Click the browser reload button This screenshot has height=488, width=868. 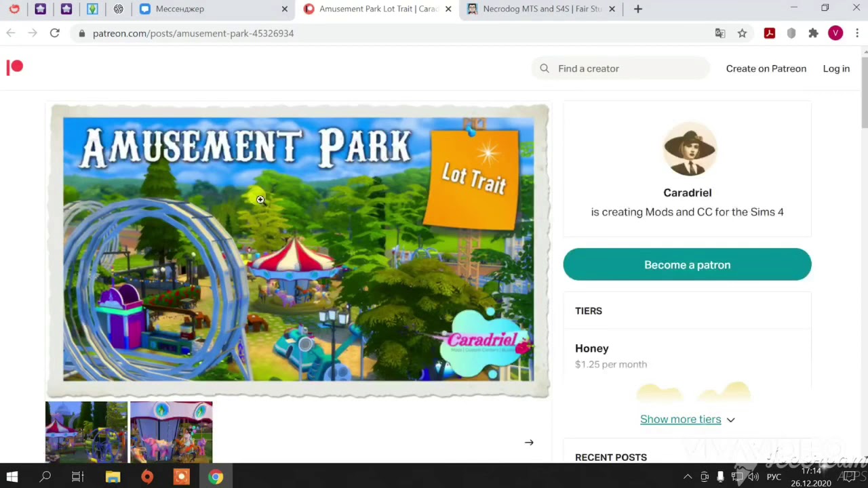[x=54, y=33]
